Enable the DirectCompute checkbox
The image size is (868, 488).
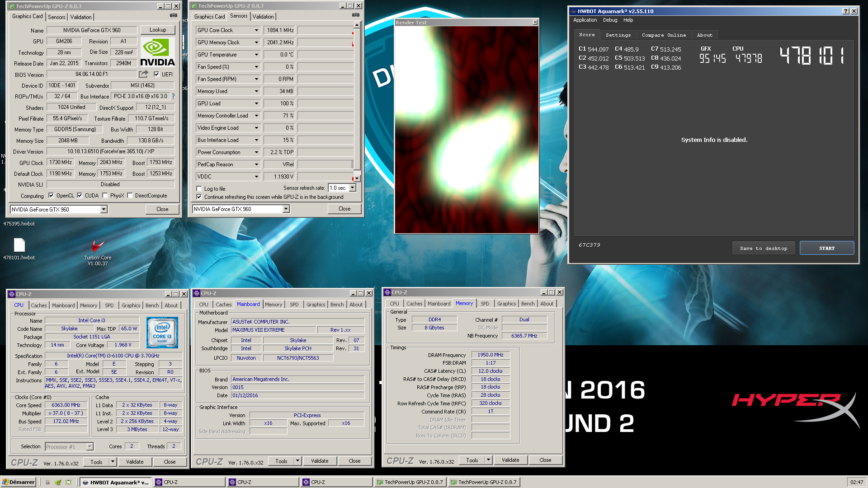(x=130, y=196)
